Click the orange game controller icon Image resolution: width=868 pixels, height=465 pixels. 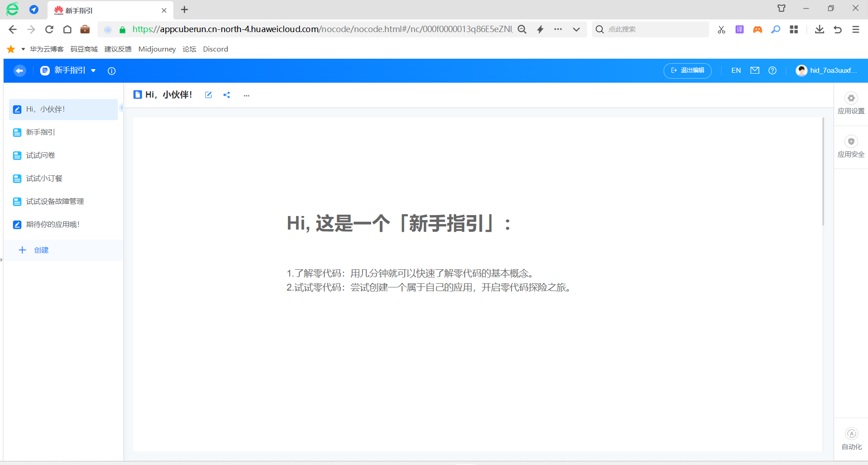click(758, 29)
